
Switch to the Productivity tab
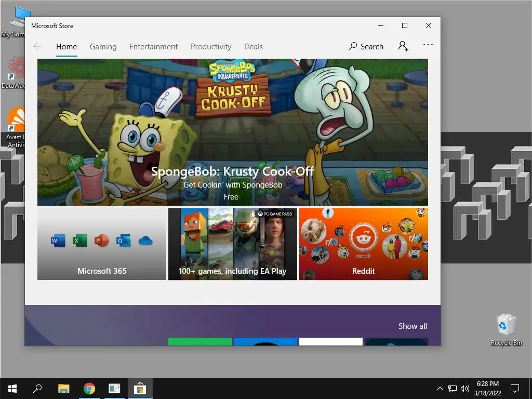click(x=211, y=46)
